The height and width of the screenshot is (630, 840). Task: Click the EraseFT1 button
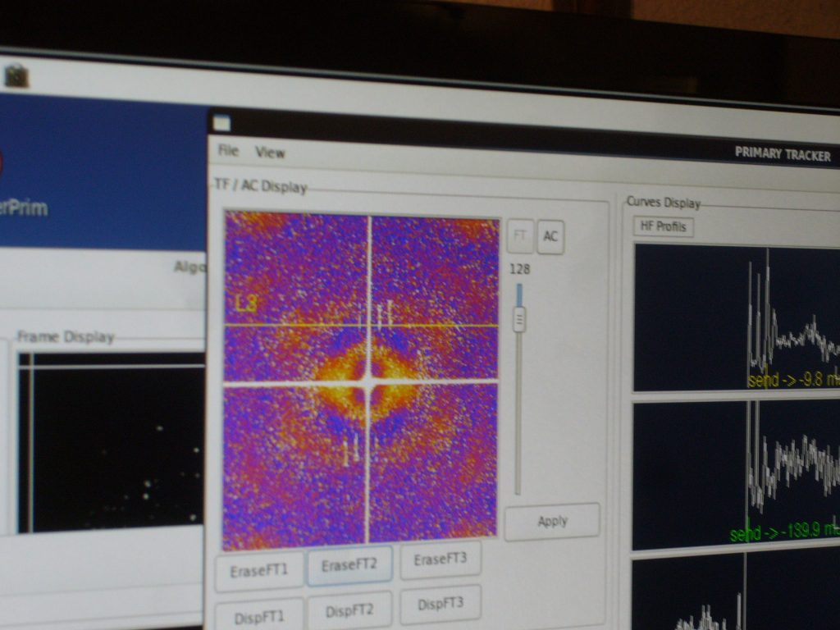258,571
